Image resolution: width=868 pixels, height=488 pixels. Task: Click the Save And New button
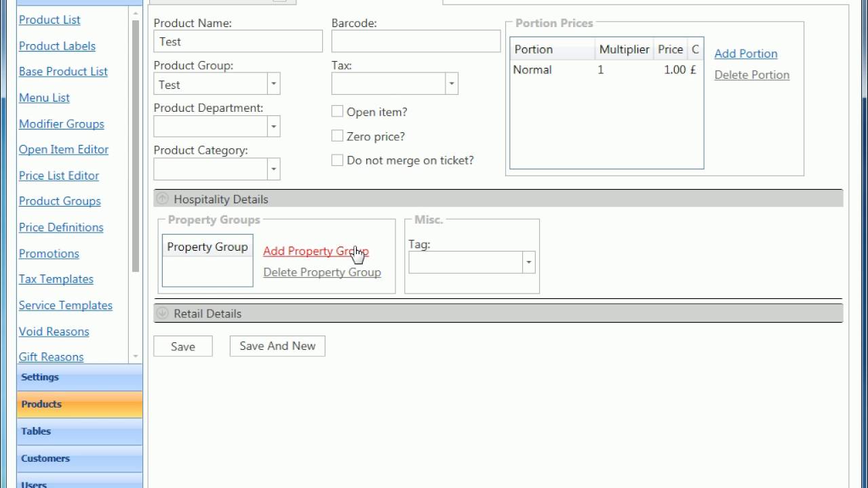(277, 346)
